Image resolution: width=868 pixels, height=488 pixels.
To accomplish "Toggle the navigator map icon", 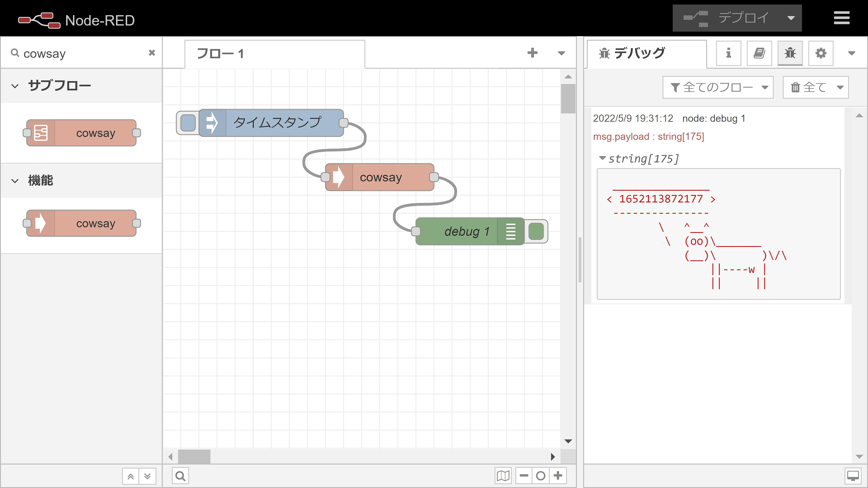I will [503, 476].
